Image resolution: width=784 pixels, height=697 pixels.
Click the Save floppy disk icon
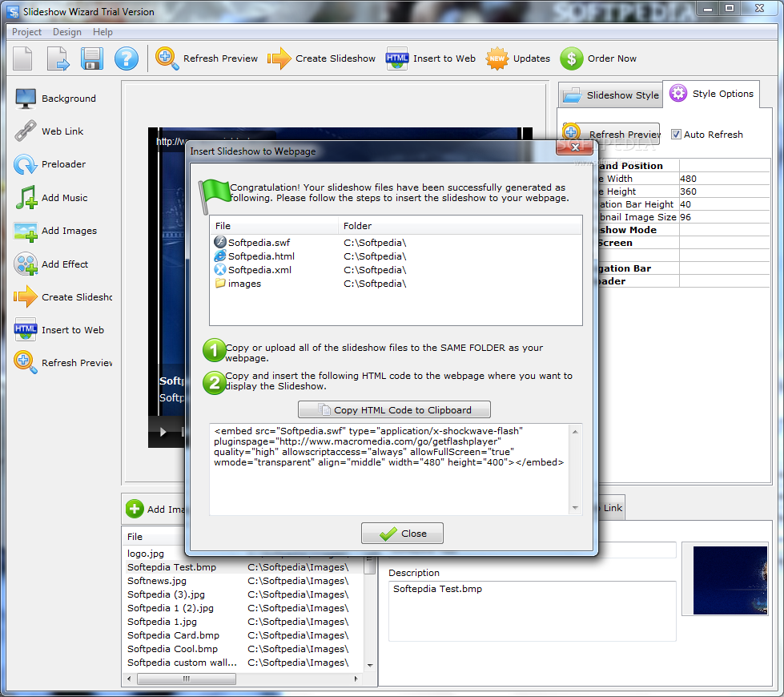click(x=92, y=58)
